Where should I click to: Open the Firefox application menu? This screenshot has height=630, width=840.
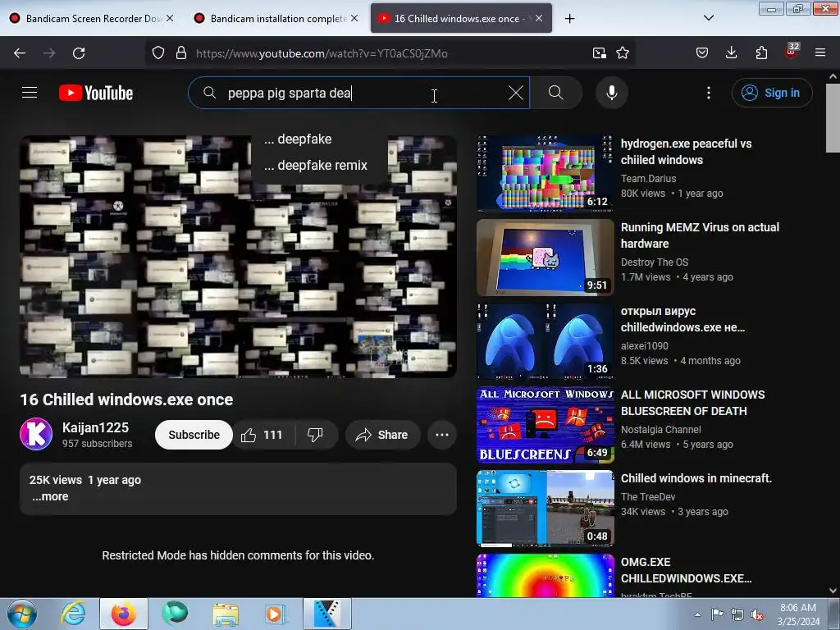pyautogui.click(x=820, y=53)
